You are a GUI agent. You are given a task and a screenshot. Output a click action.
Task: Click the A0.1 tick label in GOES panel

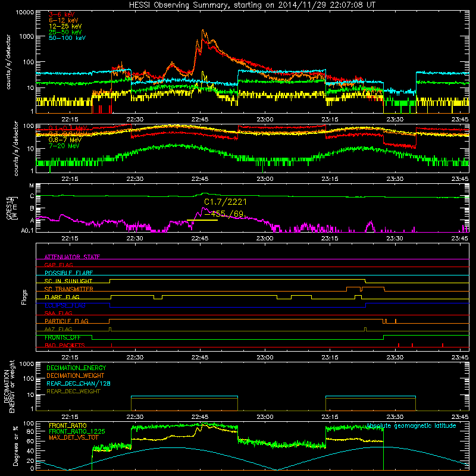[27, 230]
